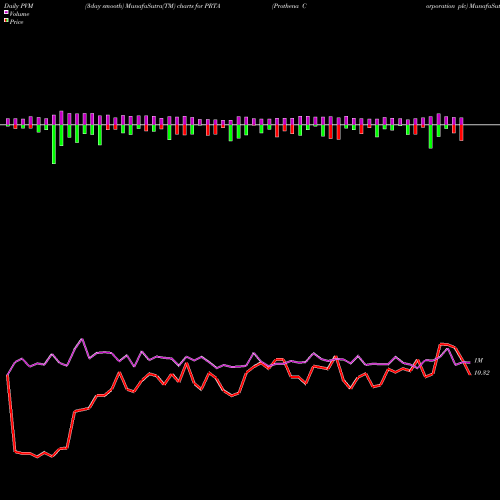Click the peak of the magenta volume line
Viewport: 500px width, 500px height.
point(82,339)
